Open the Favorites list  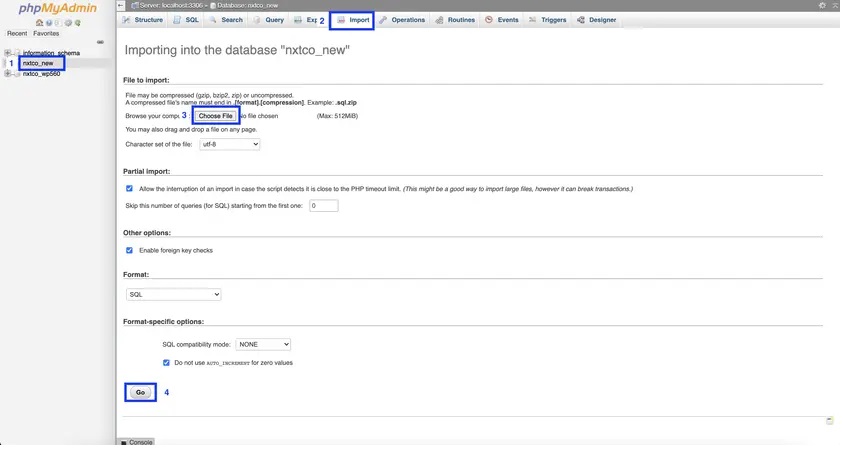pos(46,33)
